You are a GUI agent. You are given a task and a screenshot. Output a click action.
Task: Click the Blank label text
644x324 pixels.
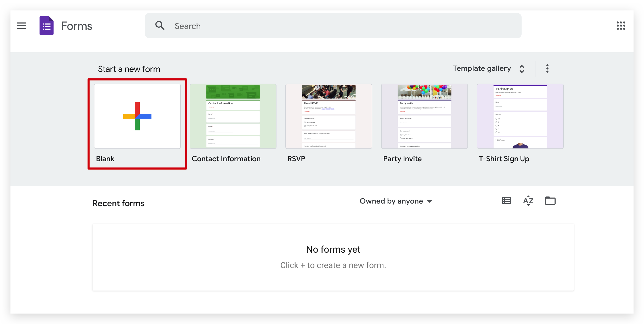coord(105,159)
